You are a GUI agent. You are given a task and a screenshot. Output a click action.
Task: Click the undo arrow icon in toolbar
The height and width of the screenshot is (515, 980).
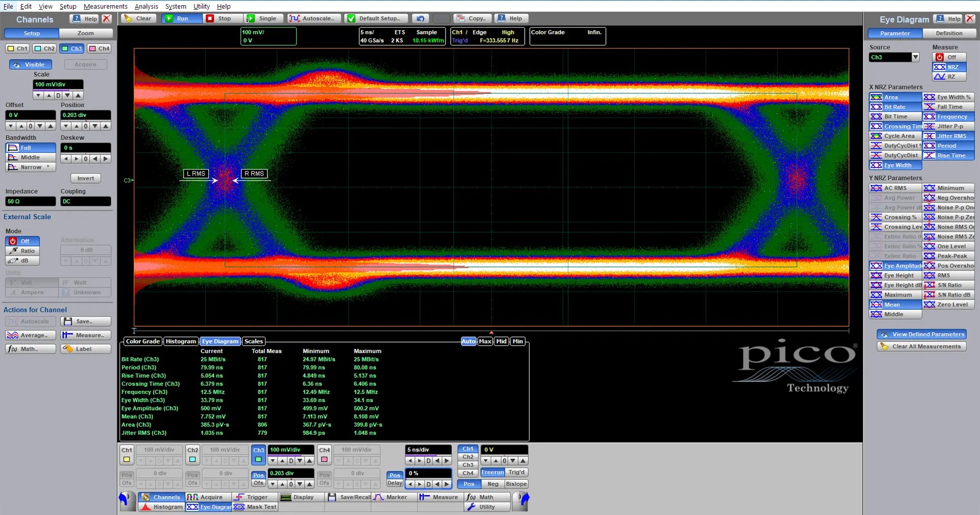(421, 18)
